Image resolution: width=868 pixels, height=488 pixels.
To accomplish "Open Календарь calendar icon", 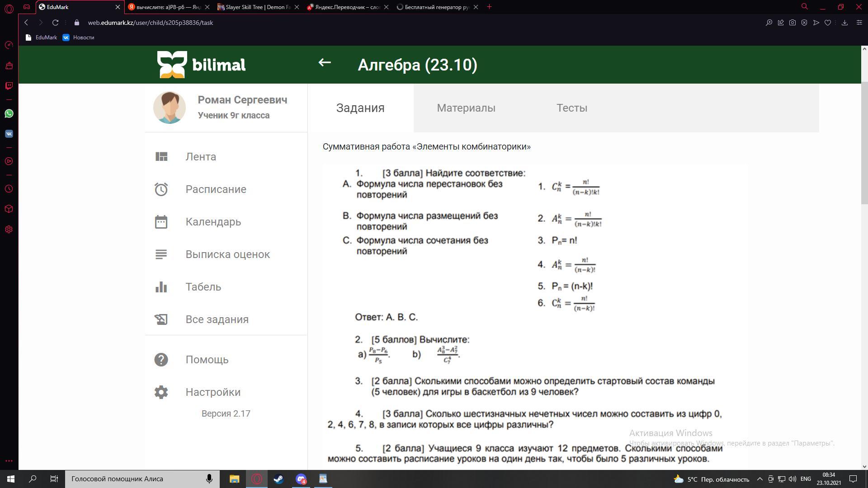I will click(161, 222).
